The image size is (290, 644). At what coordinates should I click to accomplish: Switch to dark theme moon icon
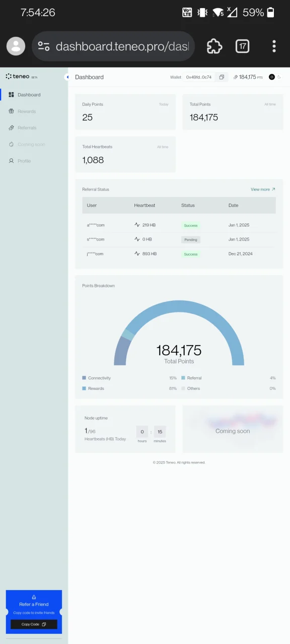pyautogui.click(x=279, y=77)
